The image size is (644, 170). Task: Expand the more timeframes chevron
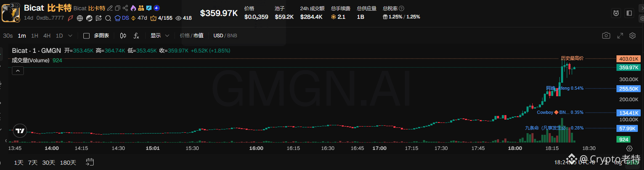coord(70,36)
